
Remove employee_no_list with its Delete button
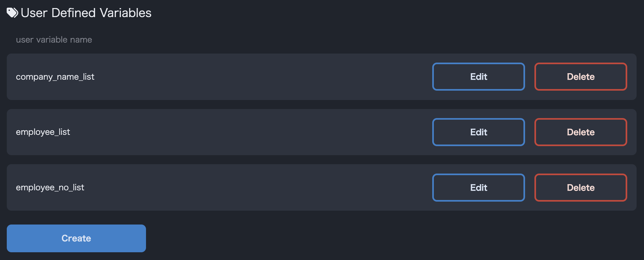[x=581, y=188]
